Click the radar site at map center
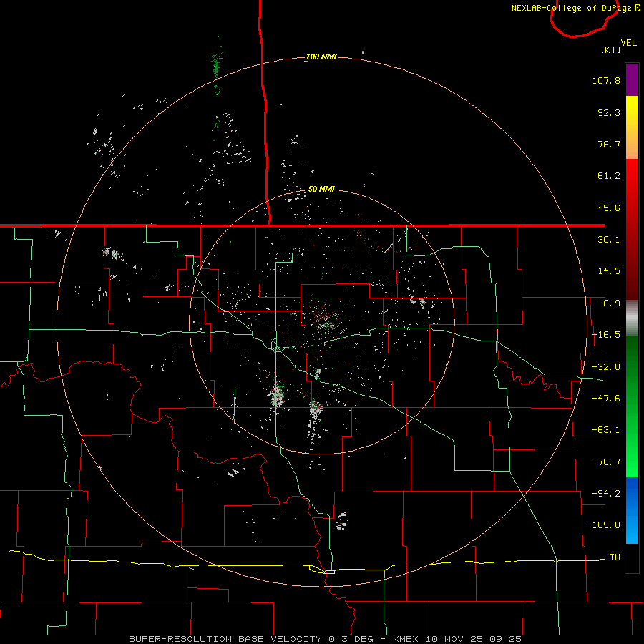This screenshot has height=644, width=644. click(x=321, y=322)
